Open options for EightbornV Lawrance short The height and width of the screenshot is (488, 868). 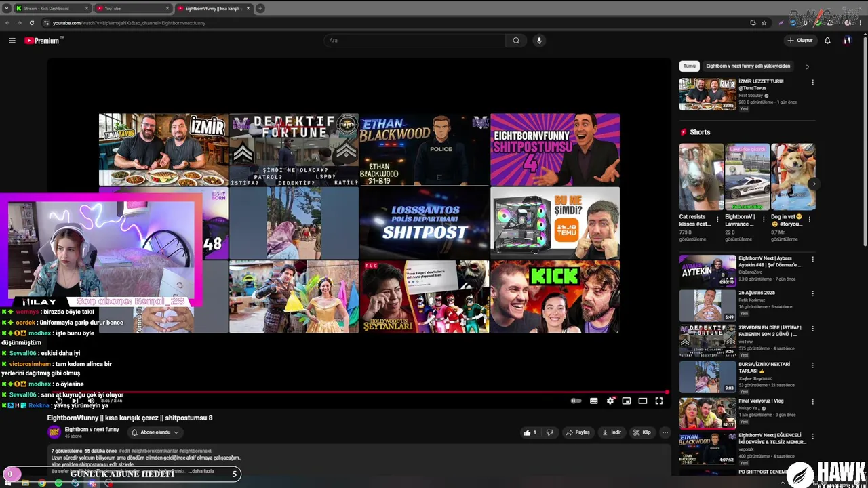763,219
